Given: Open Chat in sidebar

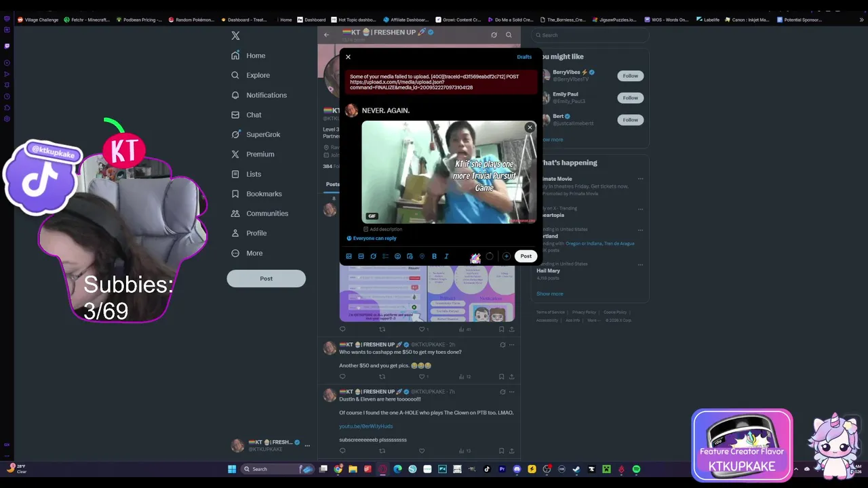Looking at the screenshot, I should click(246, 115).
